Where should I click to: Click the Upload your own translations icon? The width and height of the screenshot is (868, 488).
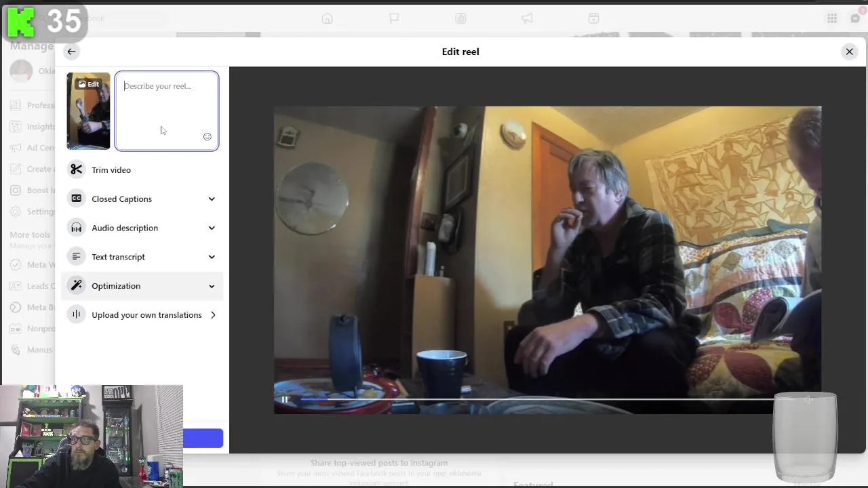coord(76,315)
